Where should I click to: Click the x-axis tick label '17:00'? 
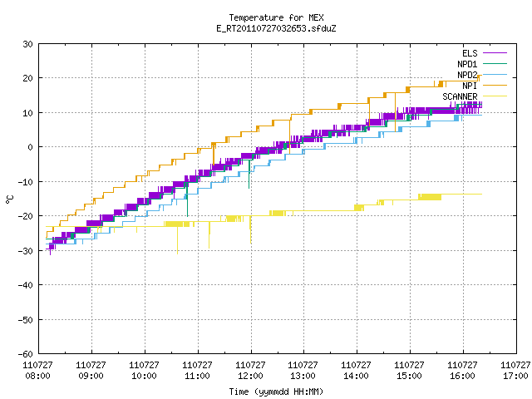[x=515, y=376]
